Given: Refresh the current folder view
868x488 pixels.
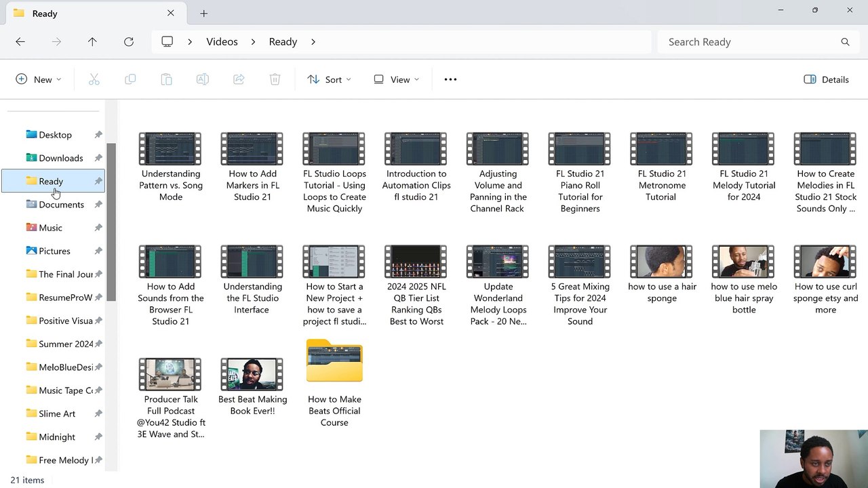Looking at the screenshot, I should 128,41.
